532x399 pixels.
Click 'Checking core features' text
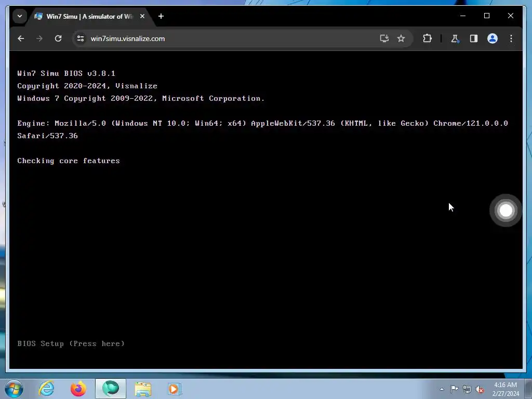click(x=69, y=161)
